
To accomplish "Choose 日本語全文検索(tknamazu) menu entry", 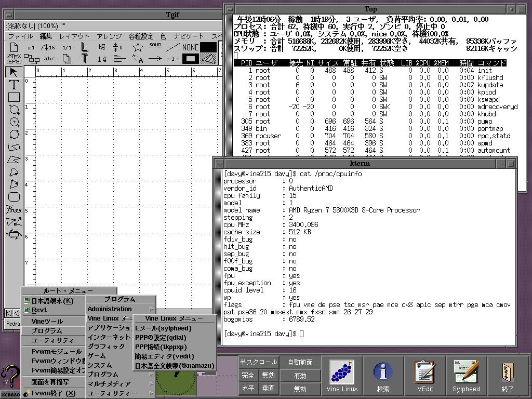I will tap(175, 366).
